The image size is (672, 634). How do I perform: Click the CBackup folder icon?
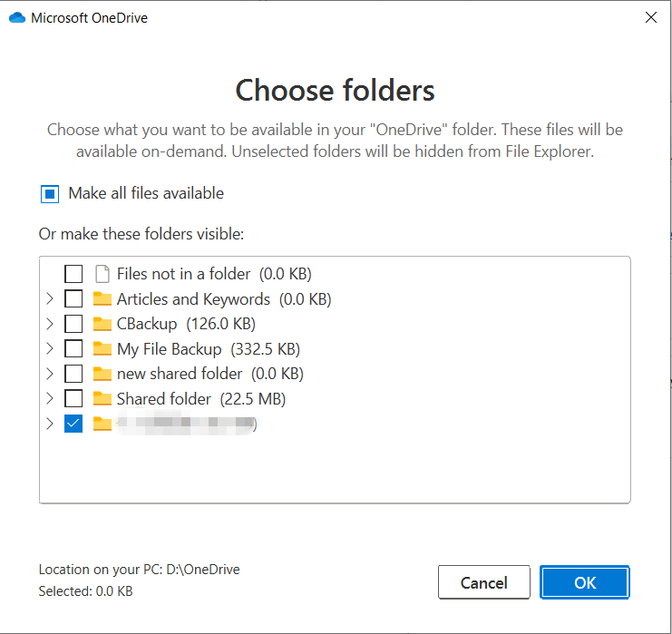coord(102,324)
